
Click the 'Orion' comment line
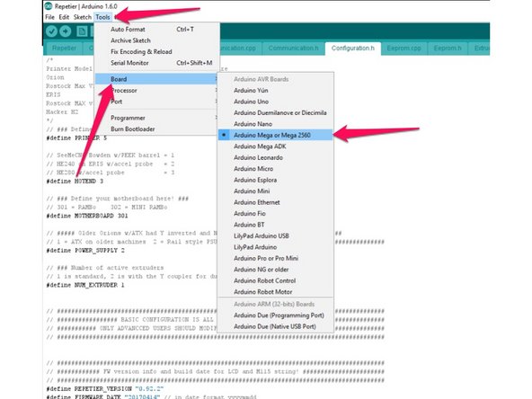(x=55, y=77)
